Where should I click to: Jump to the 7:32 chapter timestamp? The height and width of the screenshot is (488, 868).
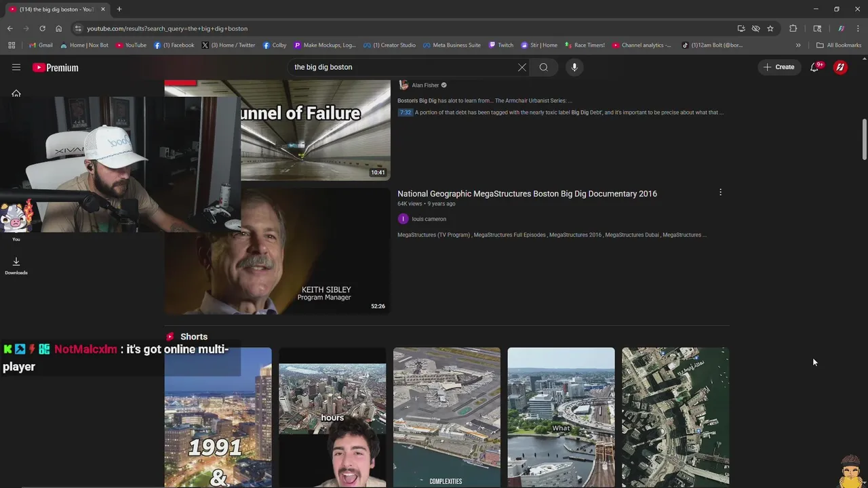pos(405,113)
